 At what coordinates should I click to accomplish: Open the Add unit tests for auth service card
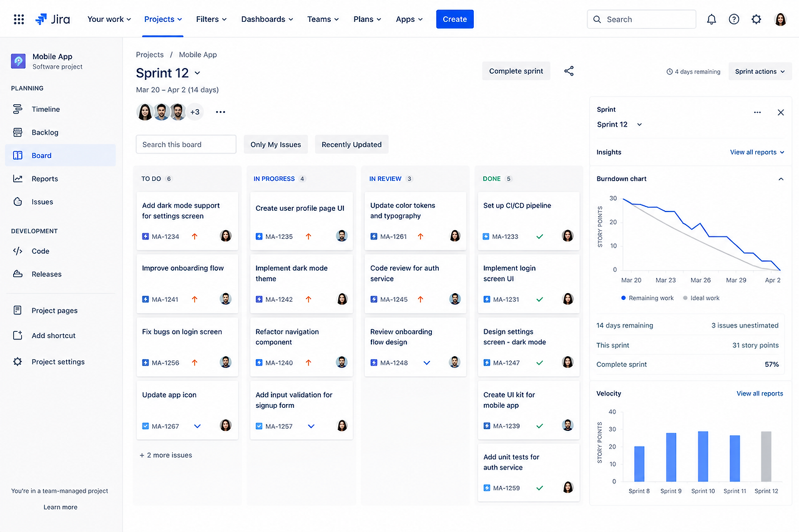(529, 473)
